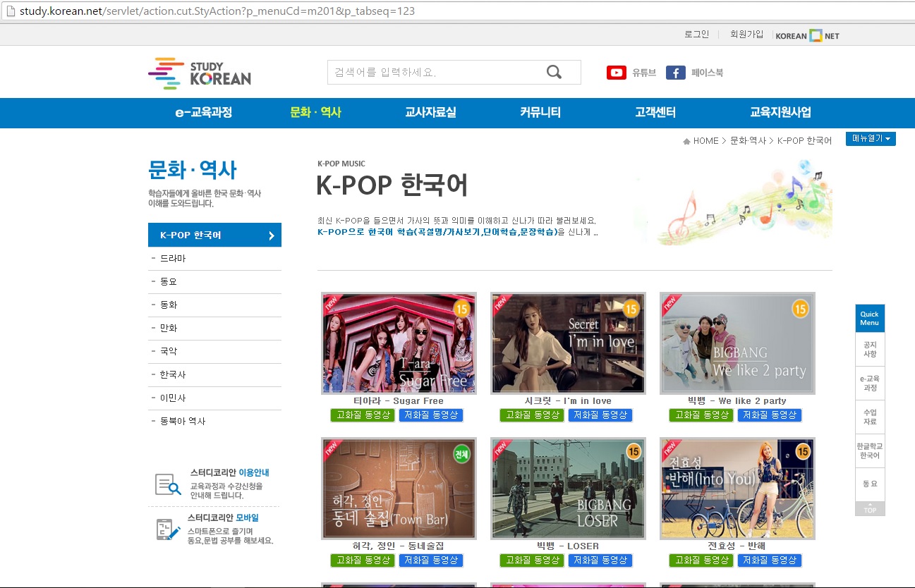Click the 페이스북 text link
The height and width of the screenshot is (588, 915).
click(x=707, y=73)
